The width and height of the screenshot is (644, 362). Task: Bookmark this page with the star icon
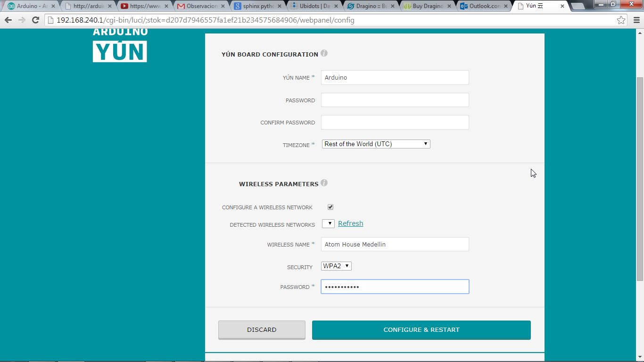tap(621, 20)
